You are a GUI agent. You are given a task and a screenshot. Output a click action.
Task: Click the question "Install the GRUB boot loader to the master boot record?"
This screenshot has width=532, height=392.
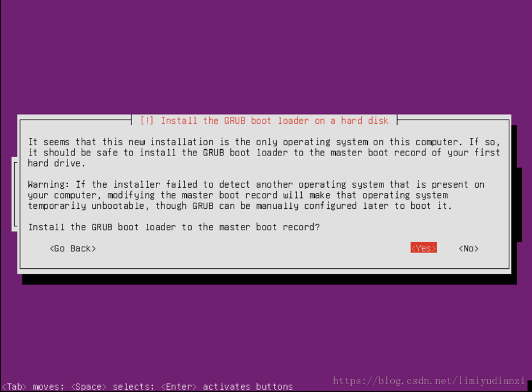(x=174, y=227)
